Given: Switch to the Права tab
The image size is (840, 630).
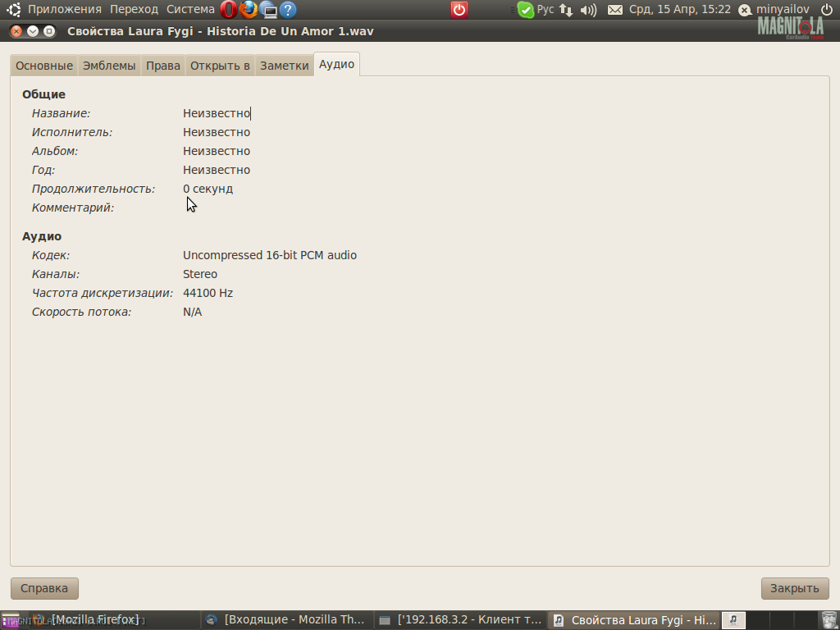Looking at the screenshot, I should [x=163, y=66].
